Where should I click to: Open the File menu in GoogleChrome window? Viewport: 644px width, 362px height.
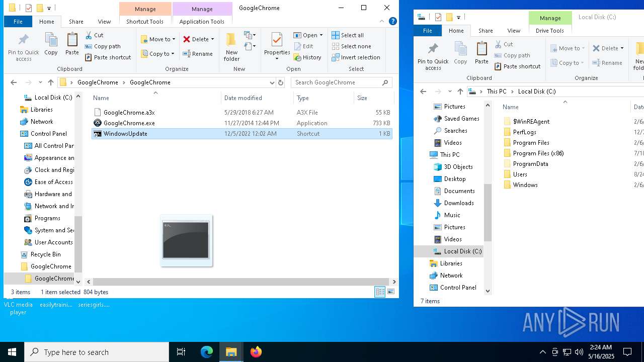[x=18, y=22]
